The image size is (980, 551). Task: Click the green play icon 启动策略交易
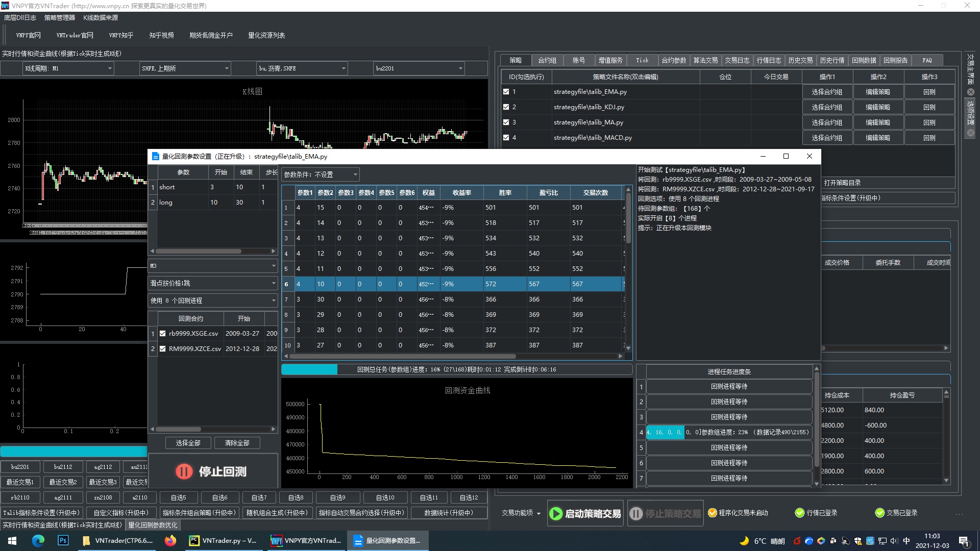556,514
